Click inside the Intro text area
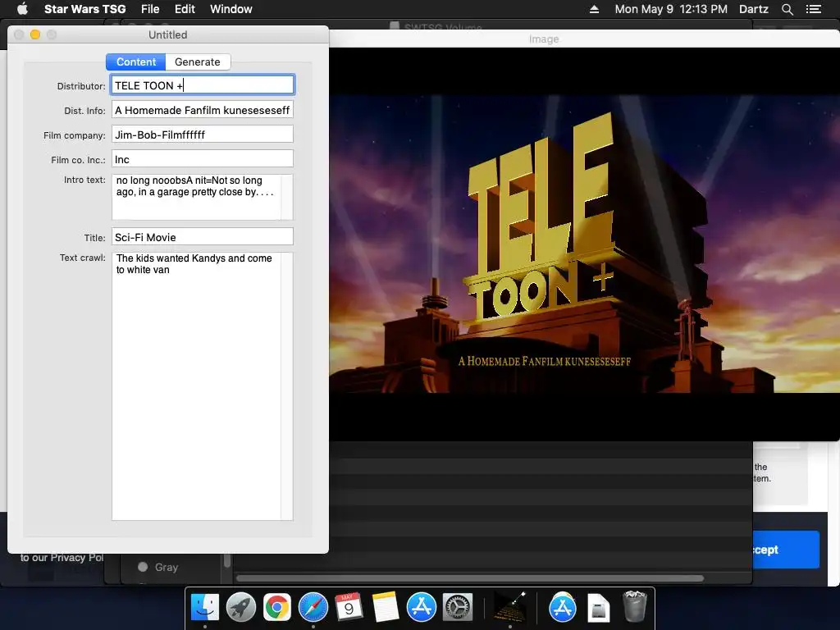 196,197
